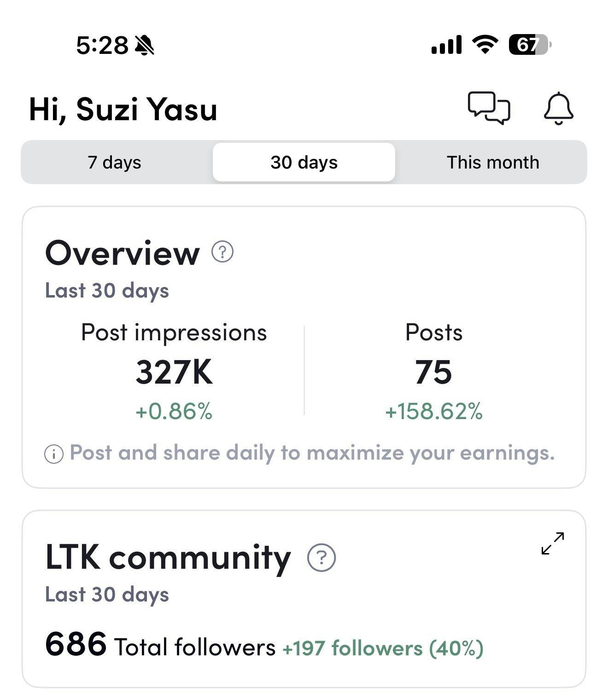Open the notifications bell icon
Screen dimensions: 608x700
pyautogui.click(x=558, y=108)
